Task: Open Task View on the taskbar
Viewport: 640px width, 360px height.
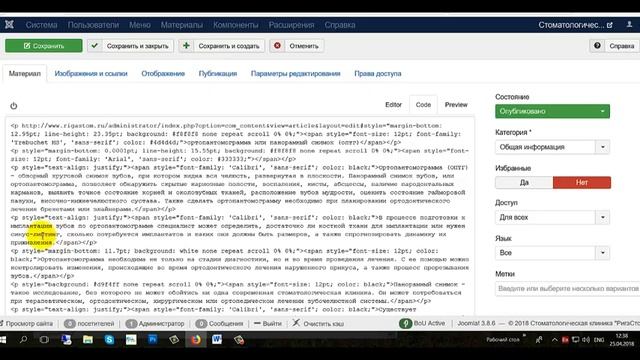Action: click(x=44, y=340)
